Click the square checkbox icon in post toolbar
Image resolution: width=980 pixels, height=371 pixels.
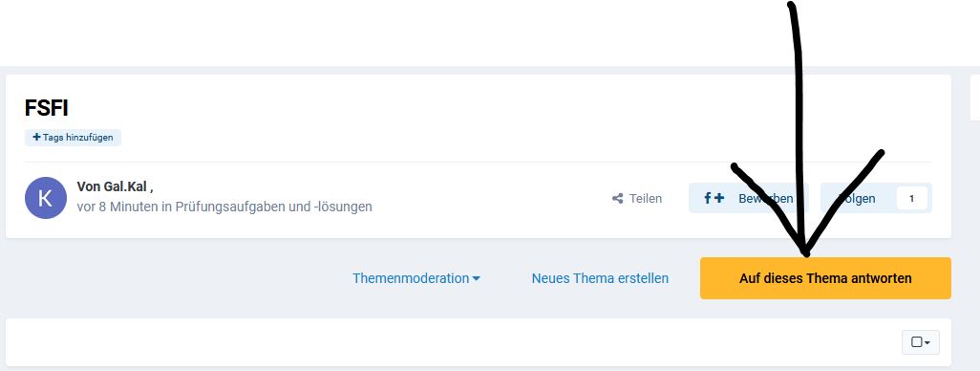[x=917, y=342]
